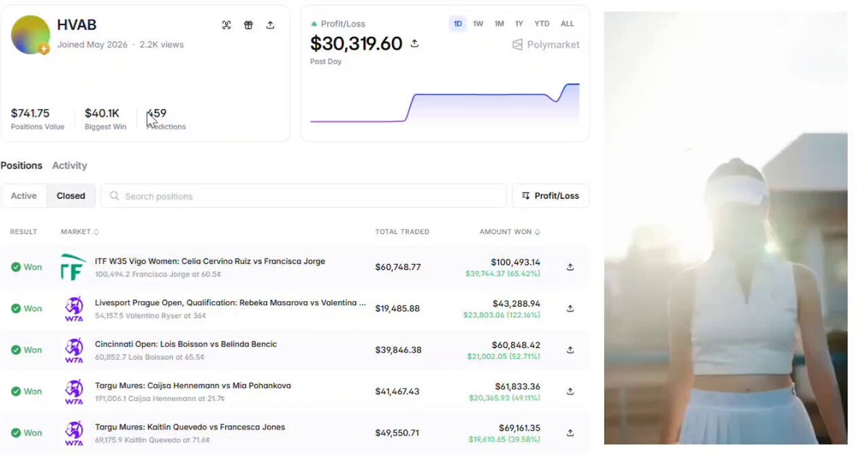This screenshot has width=868, height=456.
Task: Click the WTA logo of the Quevedo vs Jones market
Action: tap(74, 433)
